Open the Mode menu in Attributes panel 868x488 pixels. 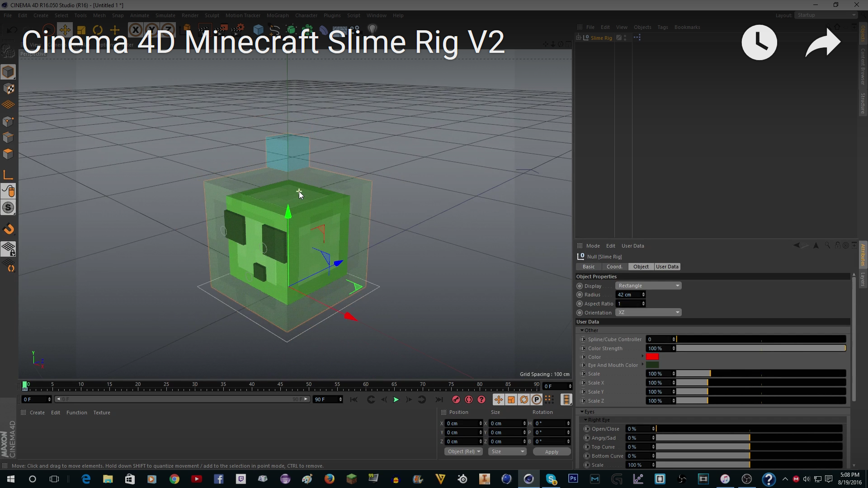593,246
